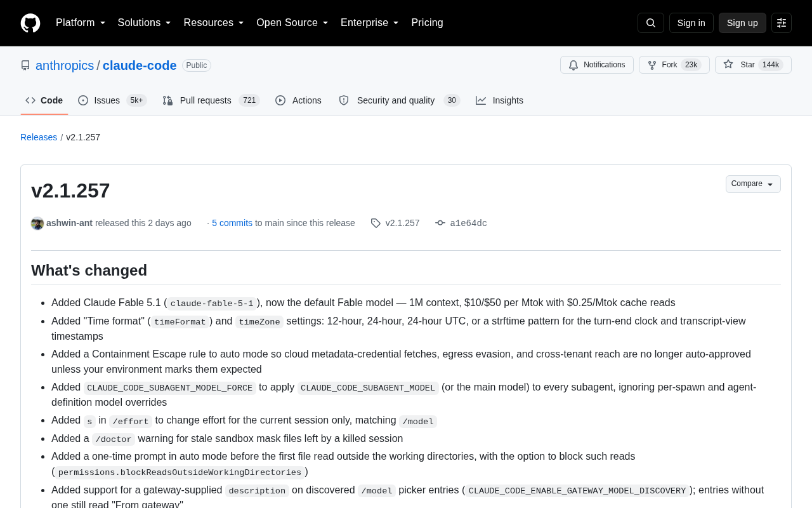This screenshot has width=812, height=508.
Task: Click the 144k star count
Action: tap(771, 65)
